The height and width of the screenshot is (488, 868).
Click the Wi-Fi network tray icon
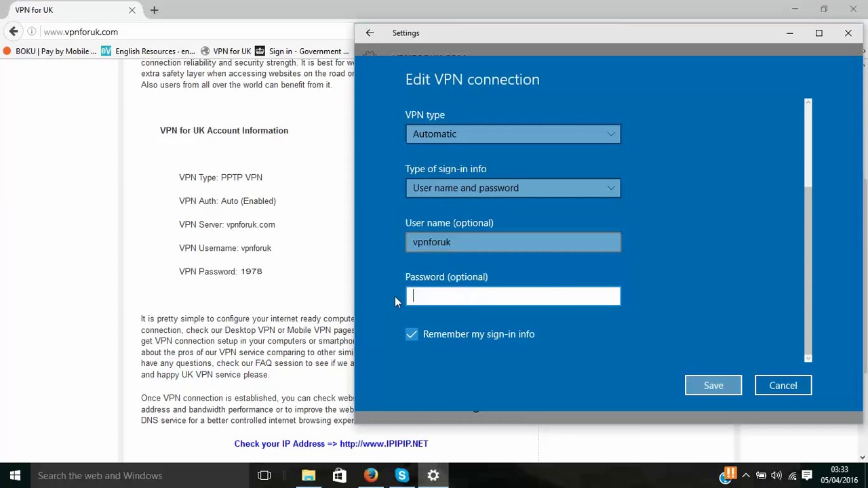coord(792,476)
